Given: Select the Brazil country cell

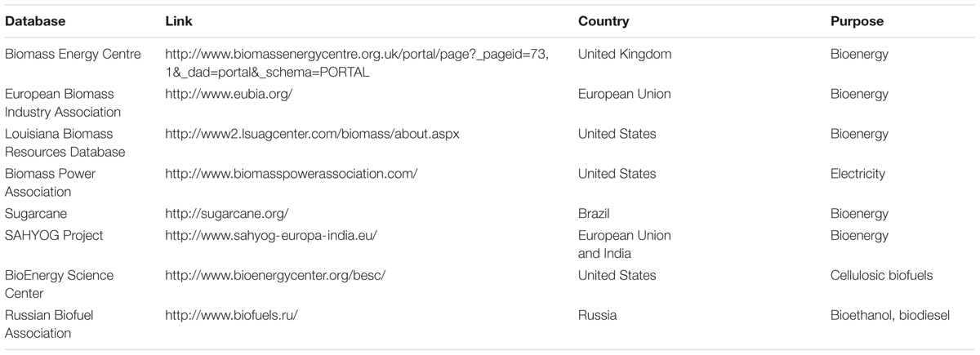Looking at the screenshot, I should pyautogui.click(x=595, y=214).
